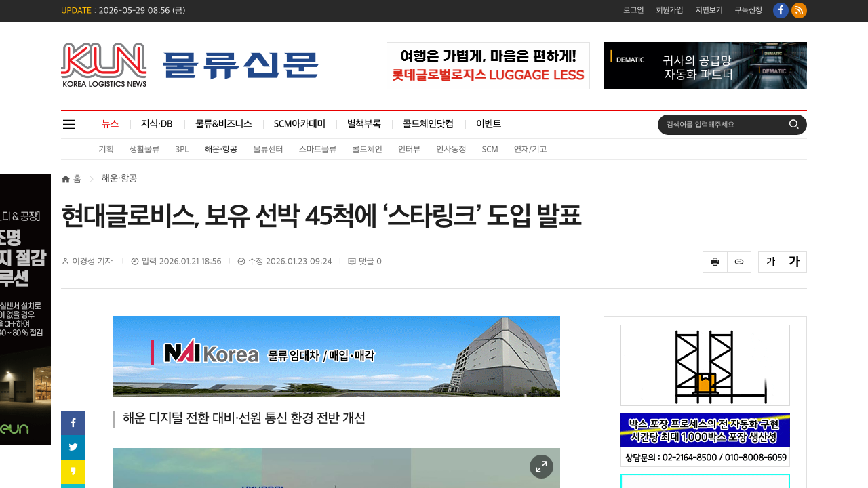Decrease font size with small 가 button
Viewport: 868px width, 488px height.
tap(770, 262)
